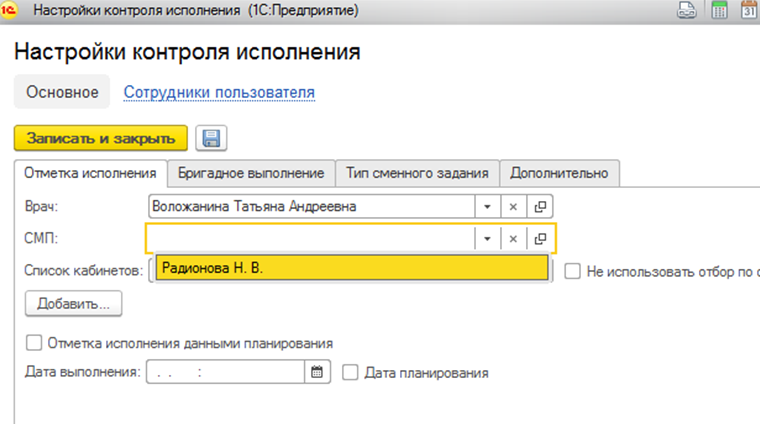Open the calendar icon in the title bar

point(749,11)
